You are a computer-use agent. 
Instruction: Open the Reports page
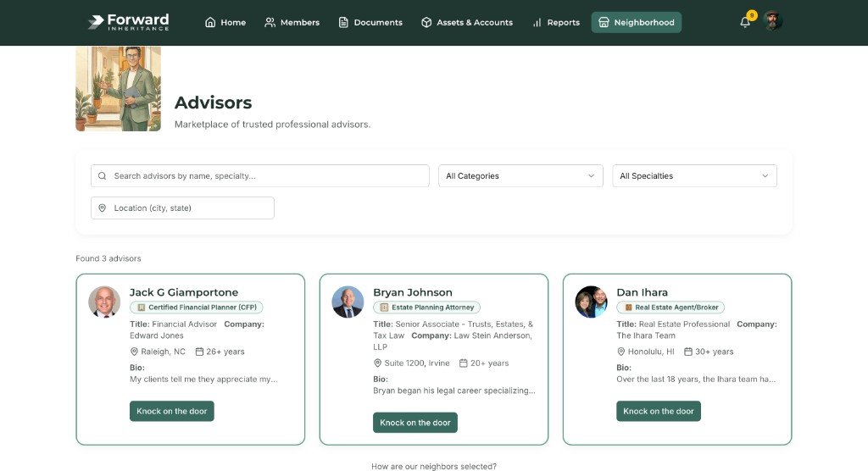tap(556, 23)
